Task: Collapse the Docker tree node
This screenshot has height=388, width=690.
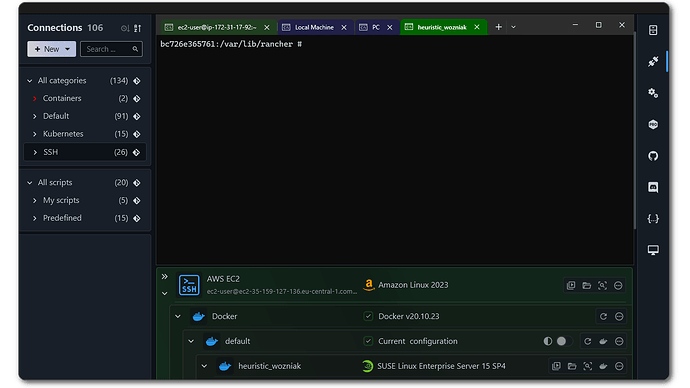Action: tap(178, 316)
